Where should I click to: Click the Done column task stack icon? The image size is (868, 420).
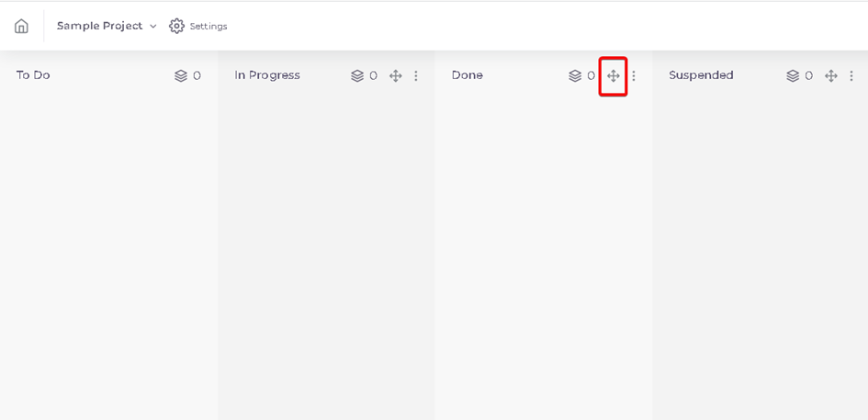(575, 76)
